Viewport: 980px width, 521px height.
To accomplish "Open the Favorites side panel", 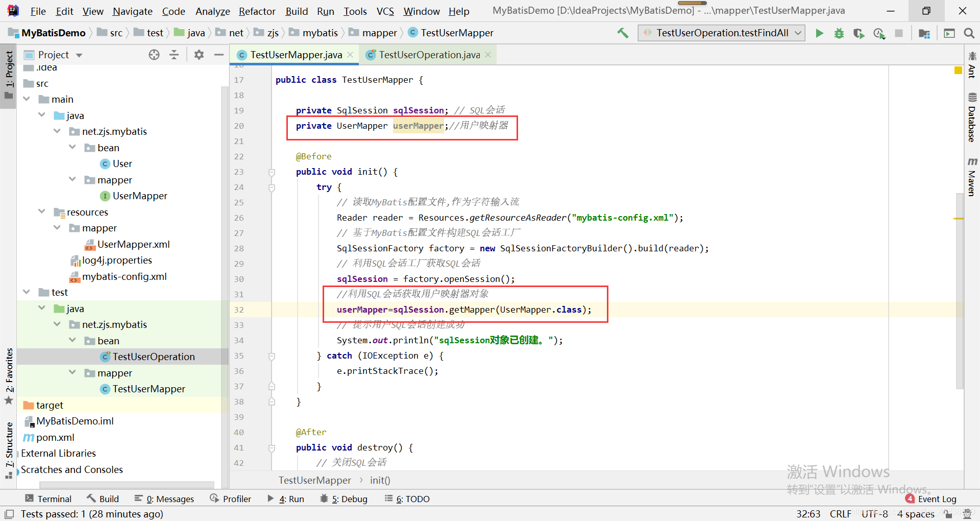I will (x=9, y=376).
